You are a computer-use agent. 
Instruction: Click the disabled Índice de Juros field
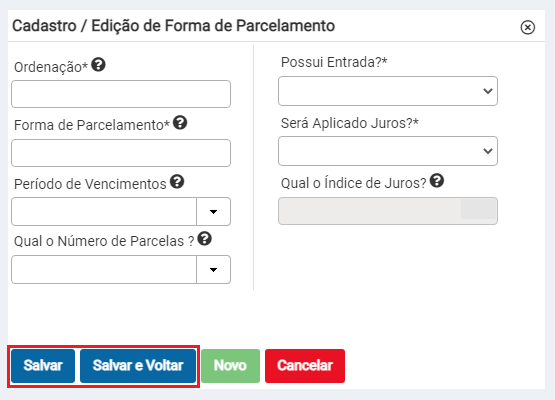(388, 211)
